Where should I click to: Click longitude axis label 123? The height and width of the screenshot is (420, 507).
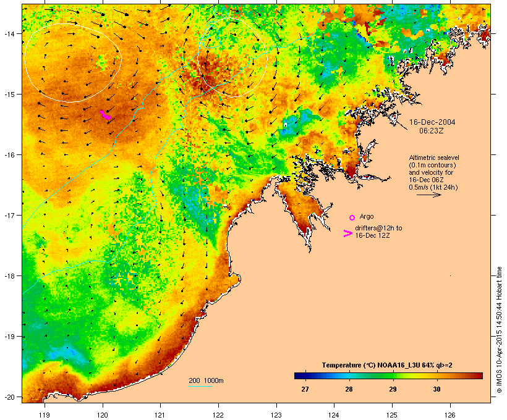pos(276,415)
